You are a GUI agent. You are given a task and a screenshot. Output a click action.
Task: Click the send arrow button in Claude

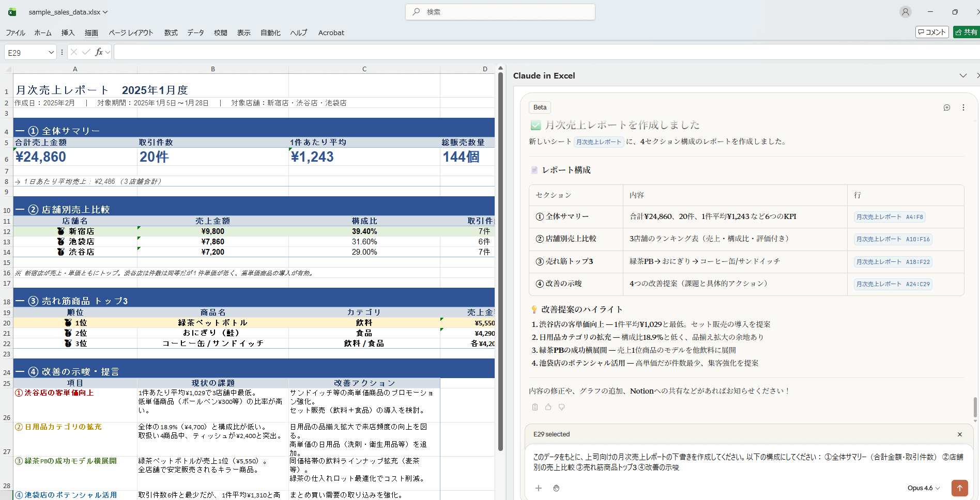[x=959, y=488]
